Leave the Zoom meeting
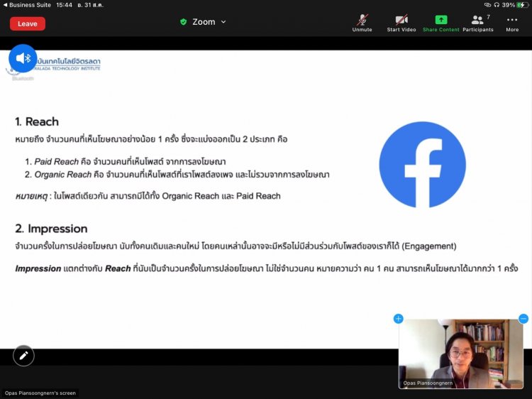This screenshot has height=399, width=532. tap(28, 23)
